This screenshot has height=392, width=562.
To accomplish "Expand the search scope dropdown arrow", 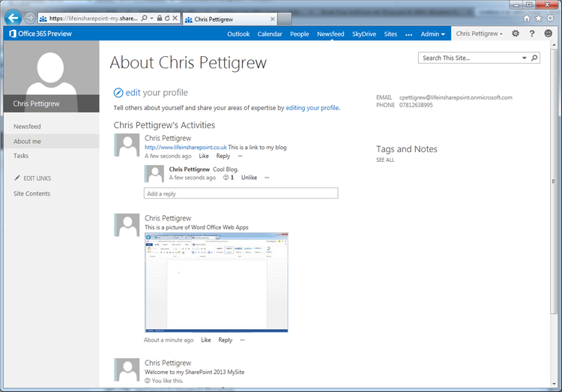I will point(524,58).
